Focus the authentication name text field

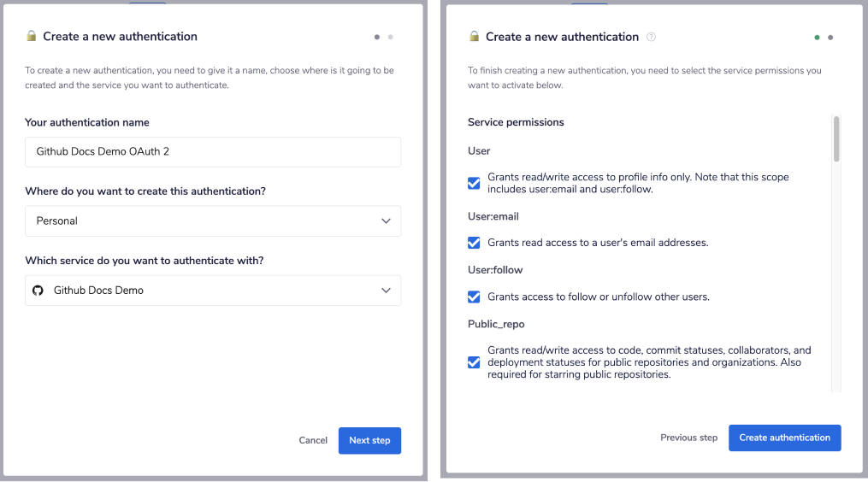click(213, 152)
